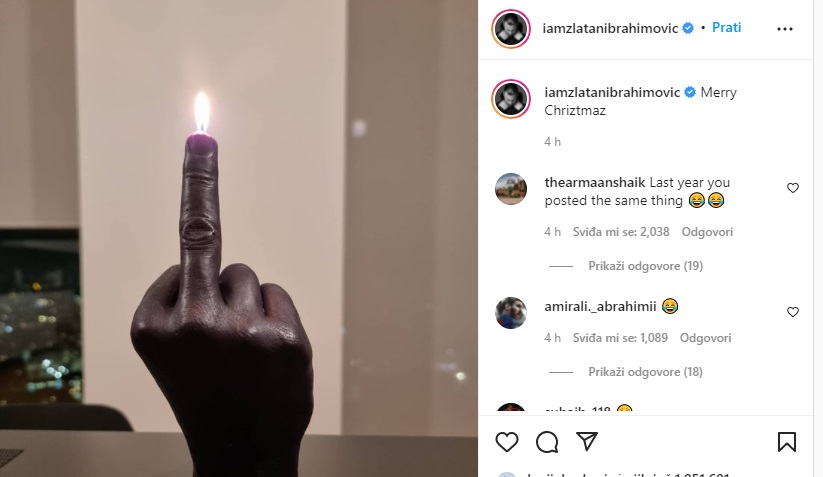Expand Prikaži odgovore (18) replies
The width and height of the screenshot is (823, 477).
coord(645,372)
